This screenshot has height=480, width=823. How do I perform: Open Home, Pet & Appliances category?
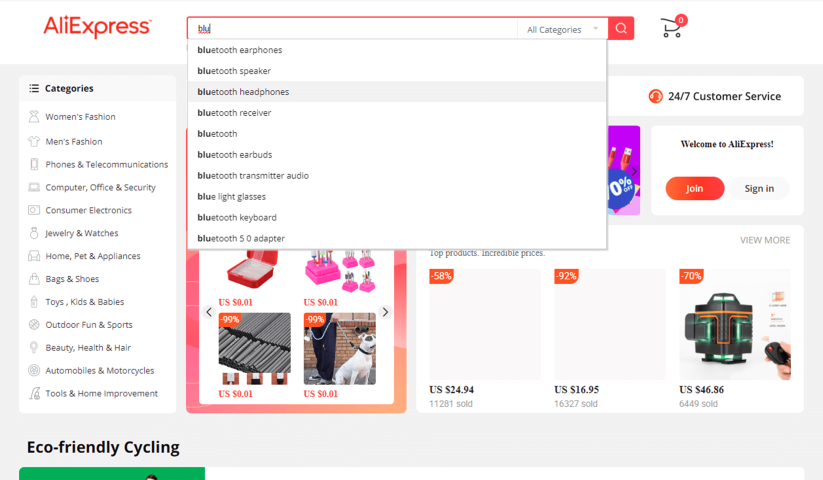point(93,256)
